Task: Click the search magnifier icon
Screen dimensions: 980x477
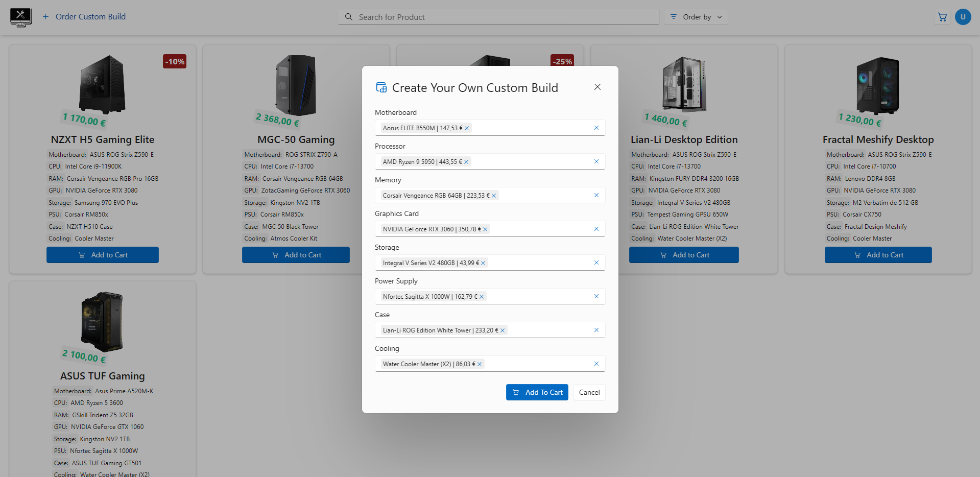Action: click(349, 17)
